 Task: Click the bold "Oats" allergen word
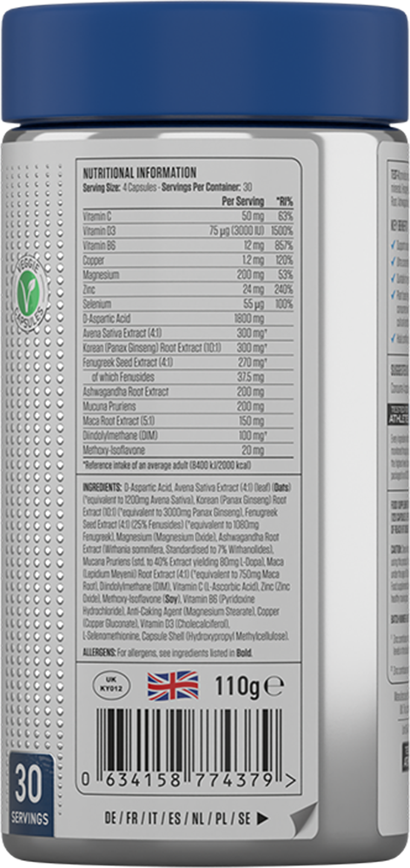coord(281,487)
